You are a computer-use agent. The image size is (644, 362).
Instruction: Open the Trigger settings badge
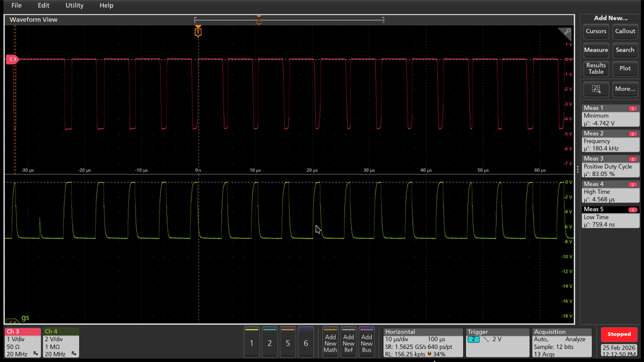coord(497,342)
